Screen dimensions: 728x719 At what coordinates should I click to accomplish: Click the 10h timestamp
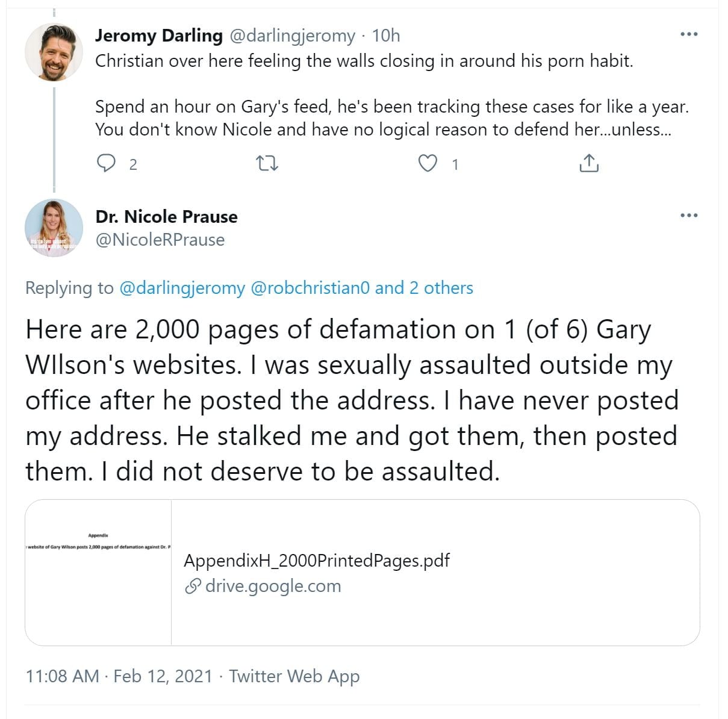[x=386, y=36]
